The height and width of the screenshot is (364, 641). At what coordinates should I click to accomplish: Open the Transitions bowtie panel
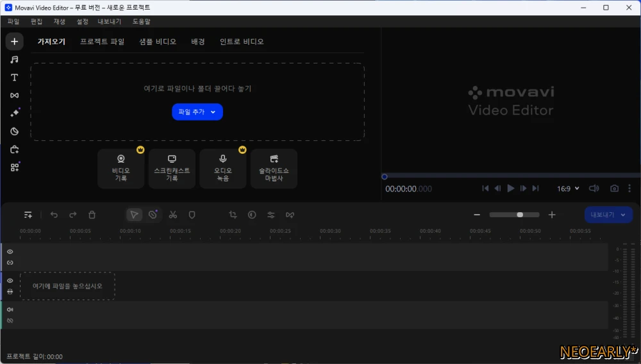(14, 95)
